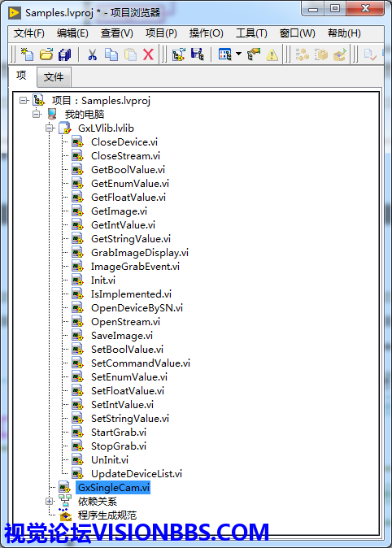This screenshot has width=392, height=548.
Task: Select the 程序生成规范 build specifications item
Action: [x=107, y=515]
